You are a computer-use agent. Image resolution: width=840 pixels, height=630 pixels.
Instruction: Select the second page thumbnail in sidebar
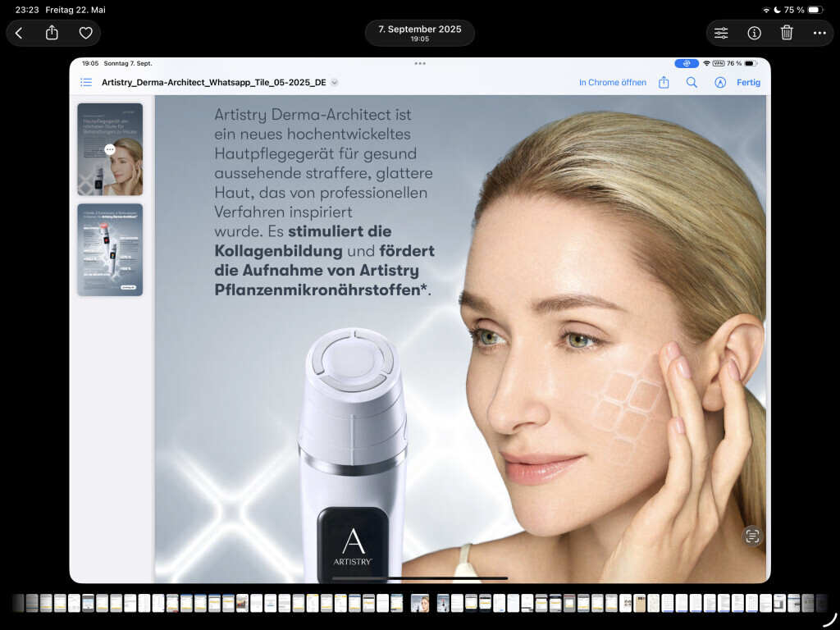[x=110, y=249]
